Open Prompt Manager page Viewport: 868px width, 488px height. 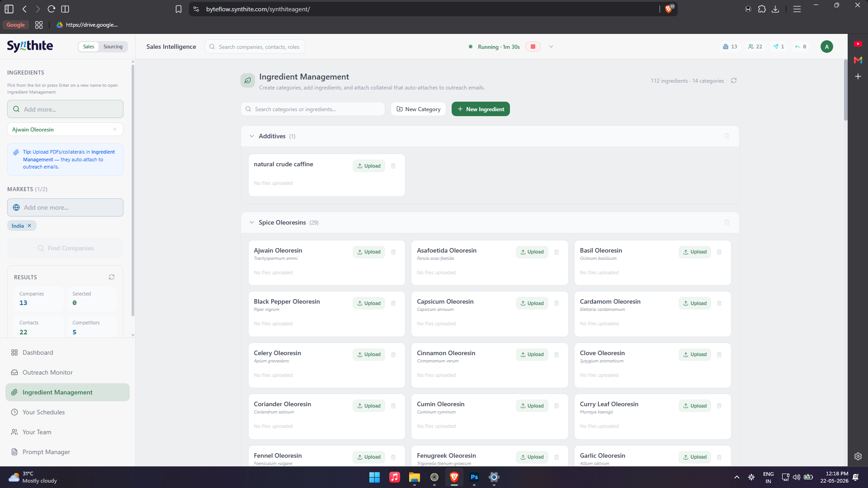coord(68,452)
